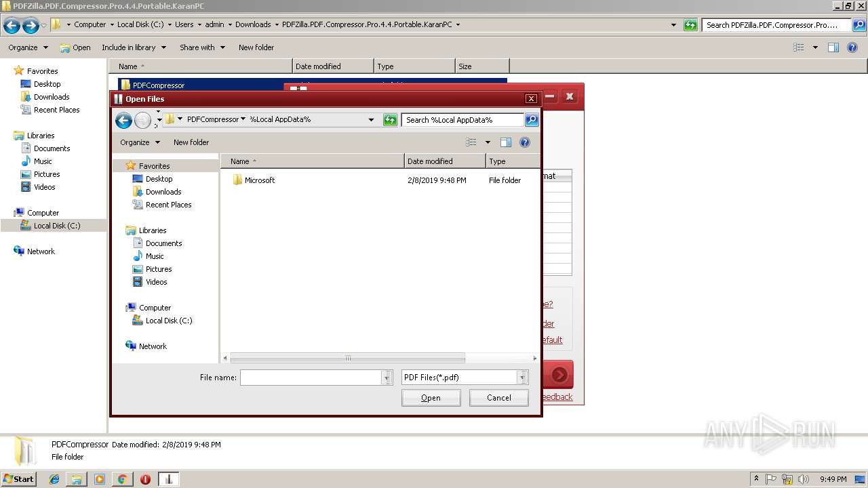The image size is (868, 488).
Task: Open Windows Start menu
Action: [x=18, y=479]
